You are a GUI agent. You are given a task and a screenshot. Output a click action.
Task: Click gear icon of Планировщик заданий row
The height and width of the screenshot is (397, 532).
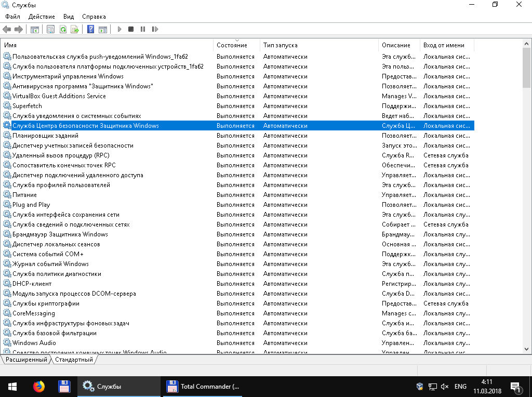[7, 136]
